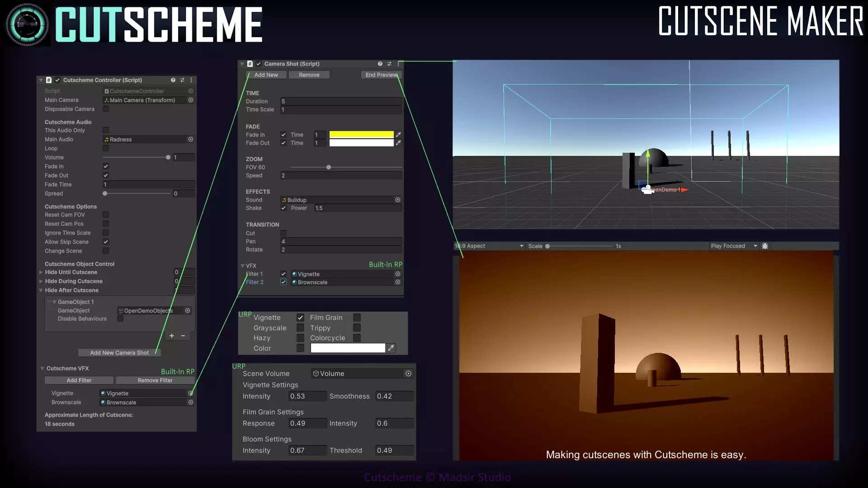Toggle the Shake effect checkbox
The width and height of the screenshot is (868, 488).
pos(283,208)
